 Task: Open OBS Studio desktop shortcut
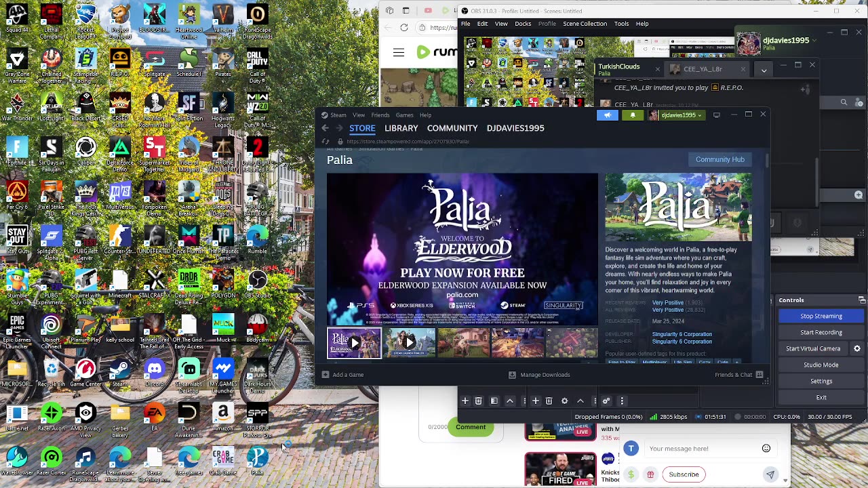258,285
